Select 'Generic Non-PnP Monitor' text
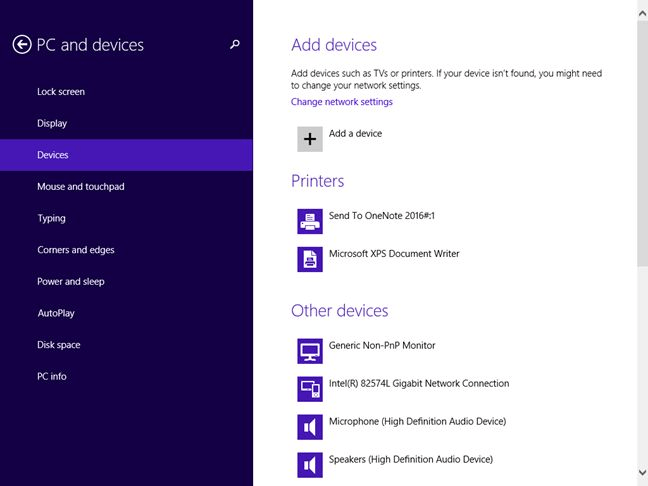648x486 pixels. [x=382, y=345]
